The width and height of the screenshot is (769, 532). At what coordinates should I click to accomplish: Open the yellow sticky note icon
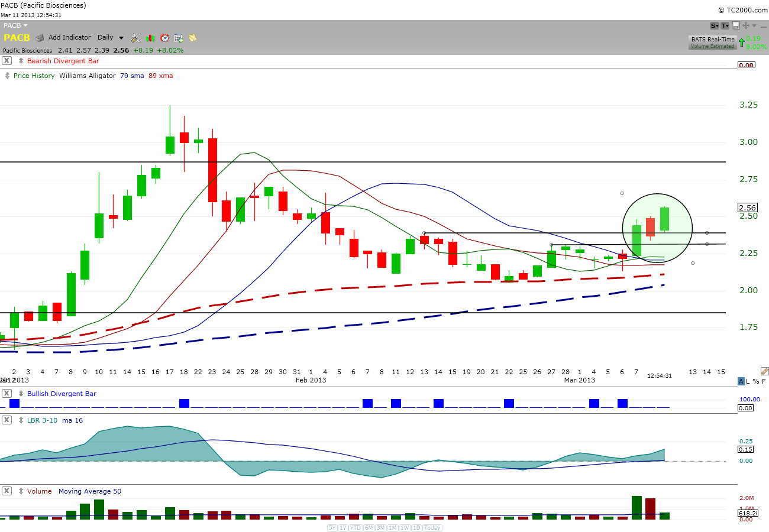pos(193,38)
